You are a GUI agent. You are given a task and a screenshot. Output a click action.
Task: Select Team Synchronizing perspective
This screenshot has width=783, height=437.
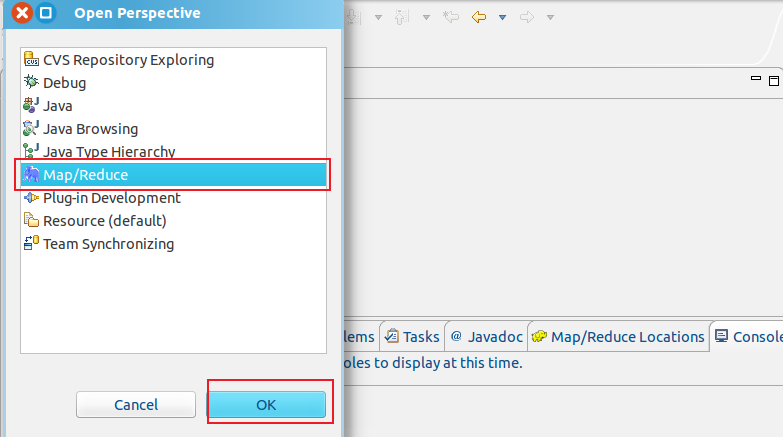point(173,244)
